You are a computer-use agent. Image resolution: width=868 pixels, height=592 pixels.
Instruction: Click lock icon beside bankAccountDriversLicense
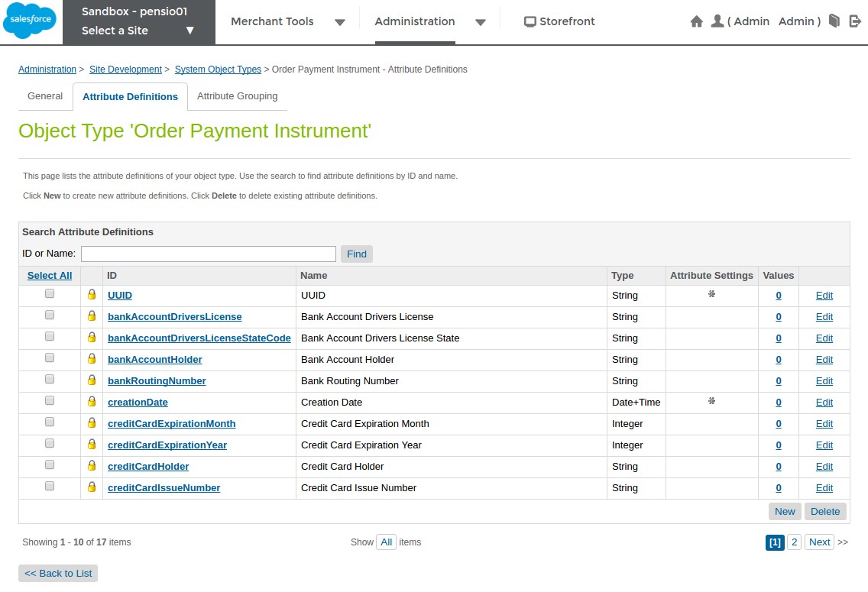click(x=92, y=316)
